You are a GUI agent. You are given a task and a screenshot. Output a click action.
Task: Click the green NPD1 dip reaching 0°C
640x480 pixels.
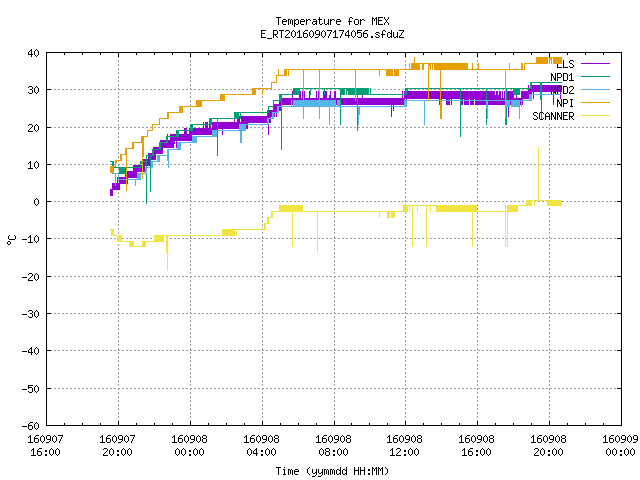point(147,184)
